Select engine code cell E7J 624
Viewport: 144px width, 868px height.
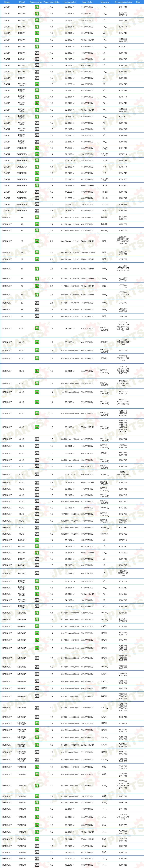[123, 613]
